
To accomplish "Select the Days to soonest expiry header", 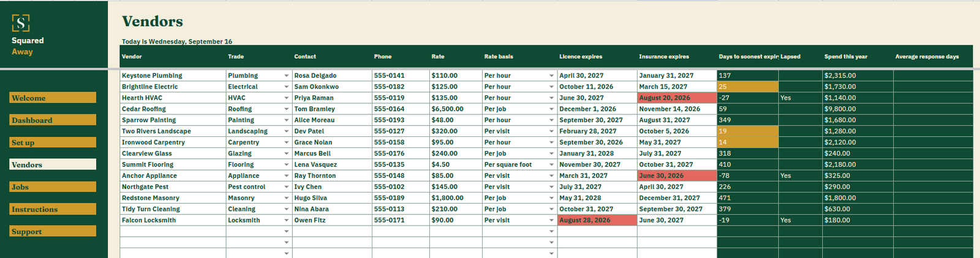I will [748, 56].
